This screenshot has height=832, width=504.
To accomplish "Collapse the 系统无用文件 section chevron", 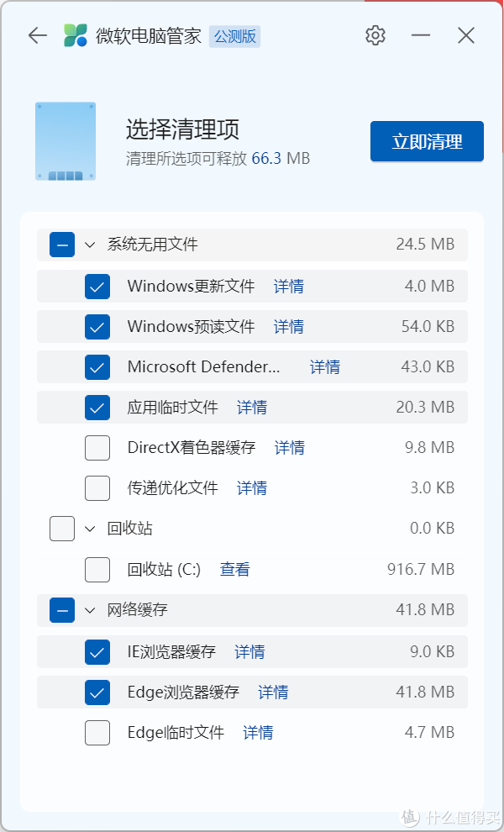I will pyautogui.click(x=90, y=245).
